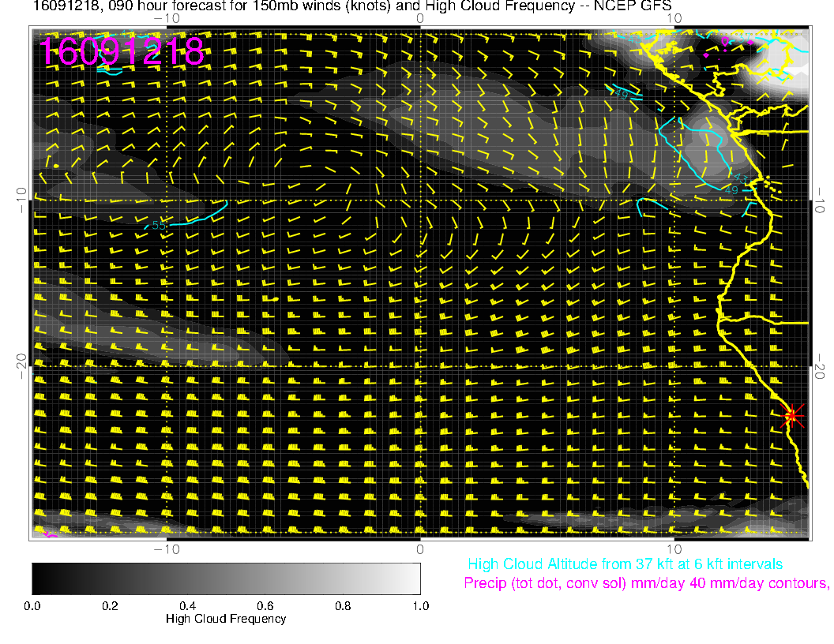Viewport: 834px width, 644px height.
Task: Click the cyan High Cloud Altitude legend text
Action: click(625, 564)
